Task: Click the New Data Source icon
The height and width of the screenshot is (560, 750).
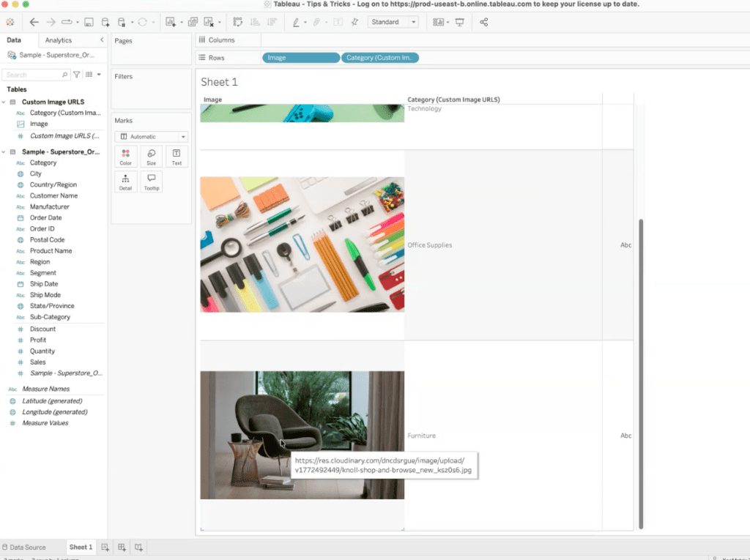Action: pyautogui.click(x=105, y=22)
